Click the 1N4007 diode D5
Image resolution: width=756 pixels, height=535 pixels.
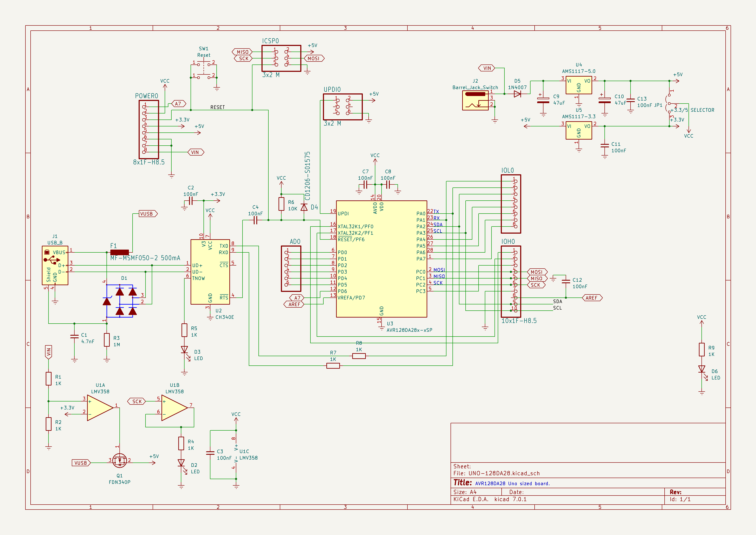[518, 94]
